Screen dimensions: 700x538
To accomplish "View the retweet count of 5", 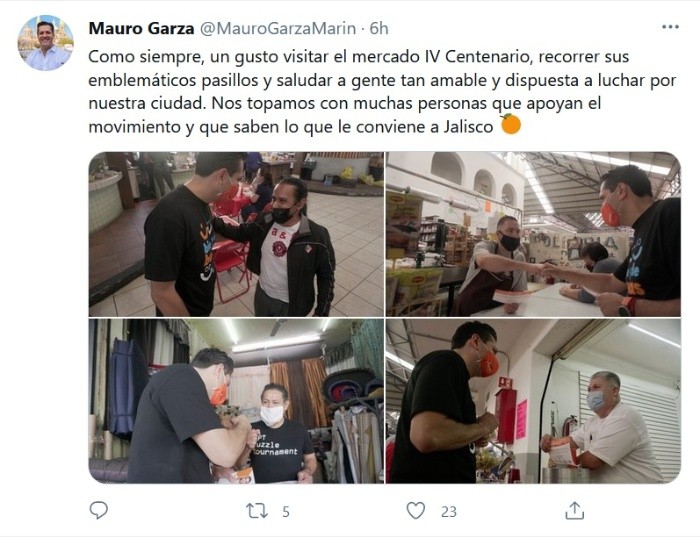I will coord(286,511).
